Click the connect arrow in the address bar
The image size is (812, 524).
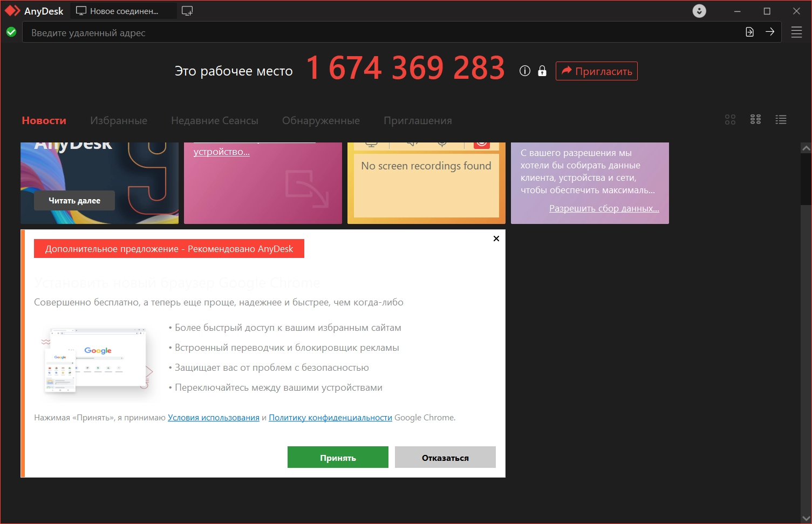[x=770, y=32]
